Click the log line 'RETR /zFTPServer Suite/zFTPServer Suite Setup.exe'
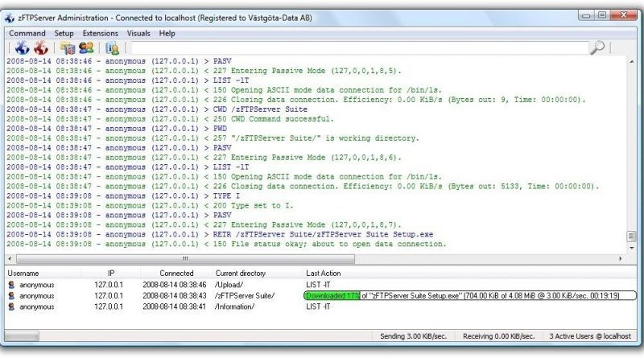Image resolution: width=644 pixels, height=358 pixels. (220, 234)
